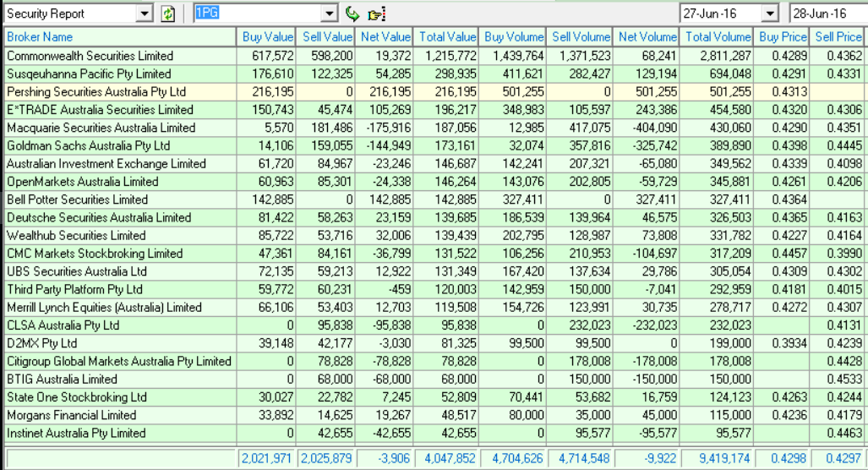Select Deutsche Securities Australia Limited row
Viewport: 868px width, 470px height.
pyautogui.click(x=434, y=217)
